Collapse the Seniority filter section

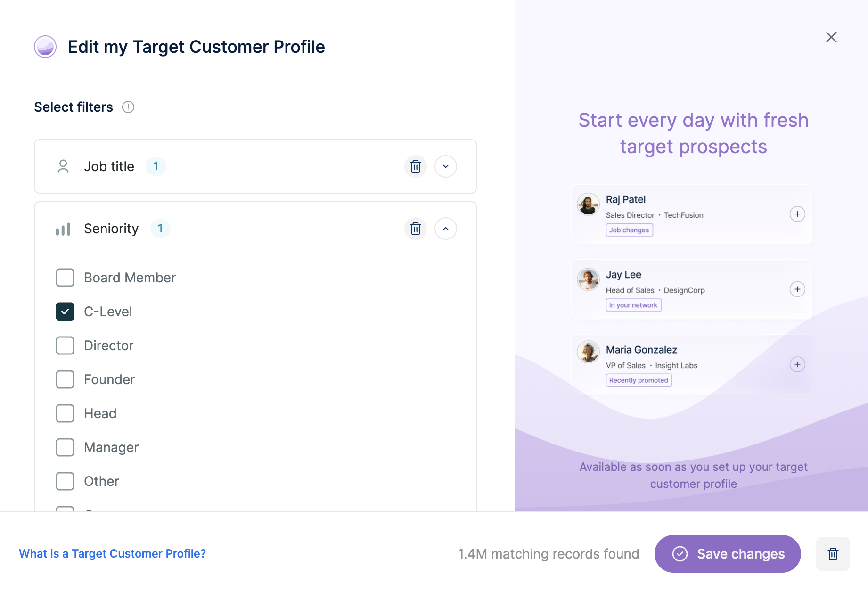point(445,229)
